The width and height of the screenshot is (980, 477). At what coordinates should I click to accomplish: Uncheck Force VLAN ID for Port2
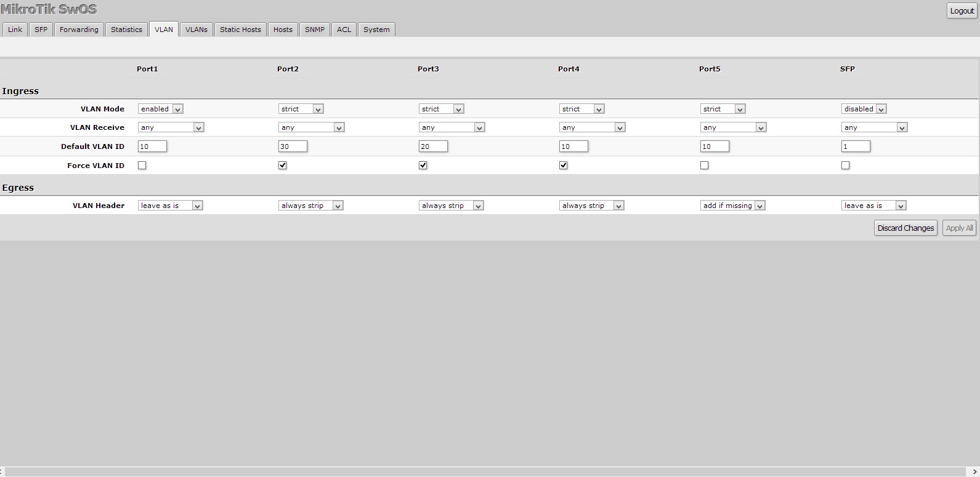click(x=283, y=166)
